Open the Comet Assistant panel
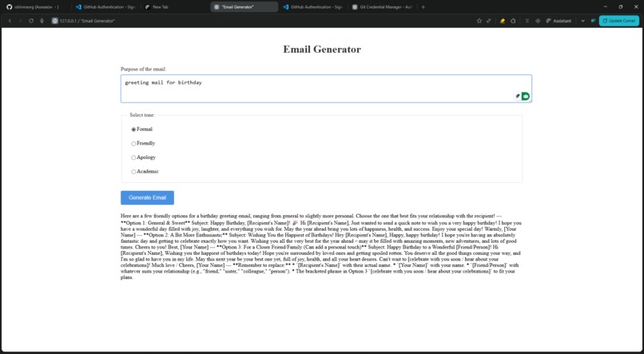This screenshot has height=354, width=644. pos(559,21)
